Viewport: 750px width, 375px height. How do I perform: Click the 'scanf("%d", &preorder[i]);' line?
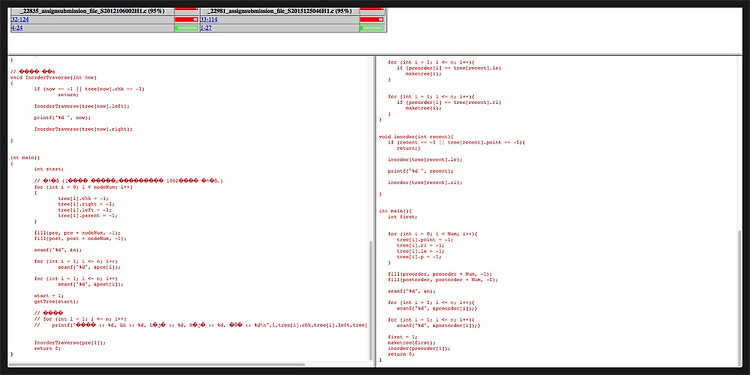coord(437,309)
